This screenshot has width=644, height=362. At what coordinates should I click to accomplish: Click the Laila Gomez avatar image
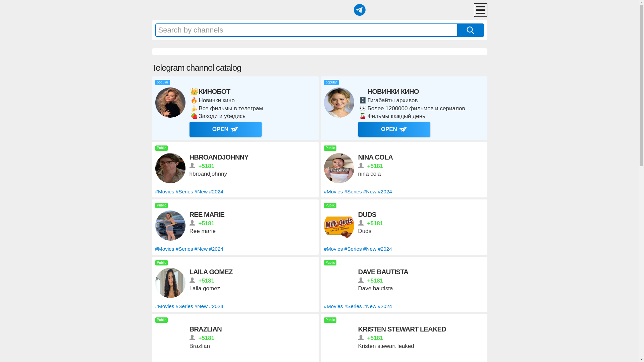tap(170, 283)
